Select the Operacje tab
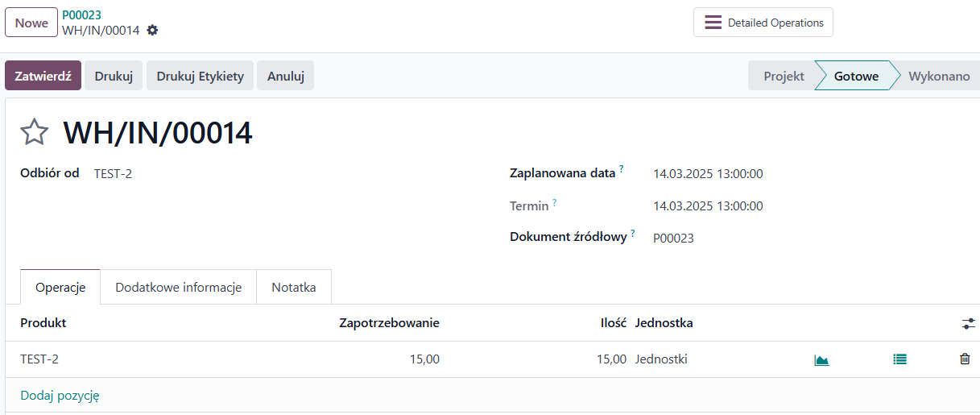The width and height of the screenshot is (980, 415). click(60, 287)
